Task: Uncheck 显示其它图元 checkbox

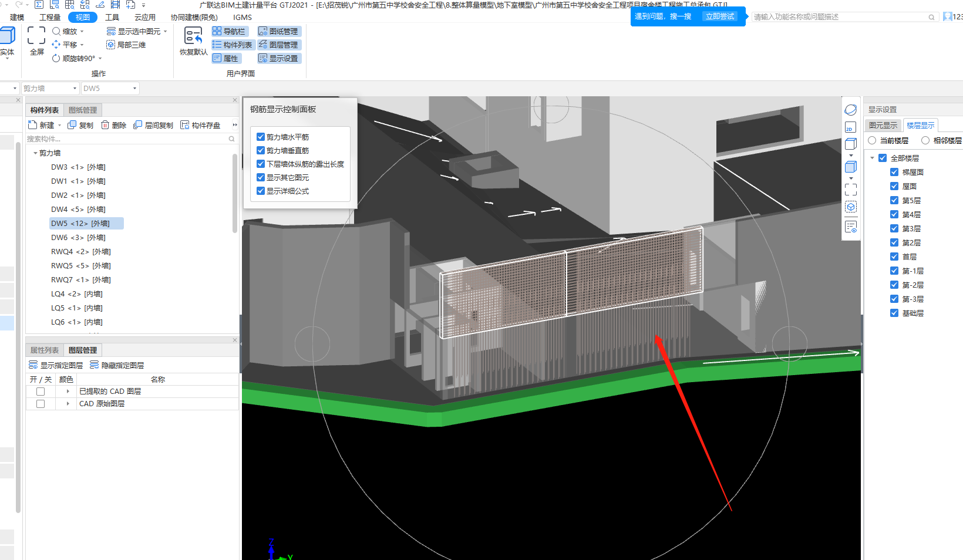Action: [x=261, y=177]
